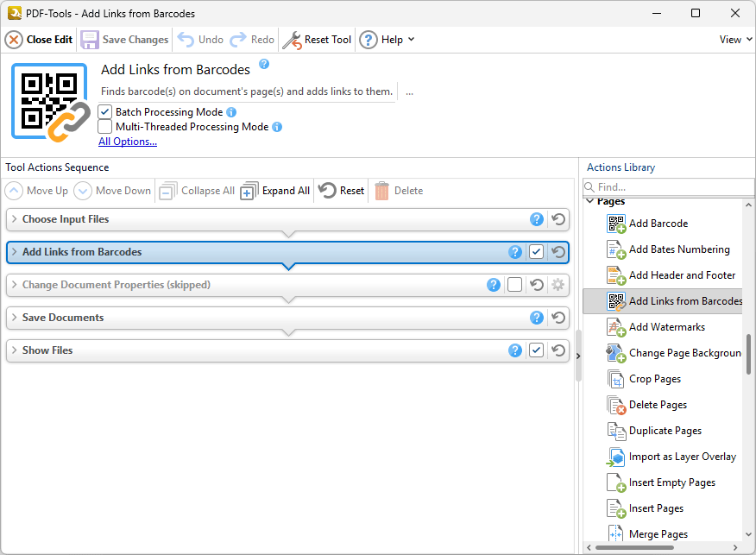Click the Redo arrow icon
756x555 pixels.
pyautogui.click(x=237, y=40)
